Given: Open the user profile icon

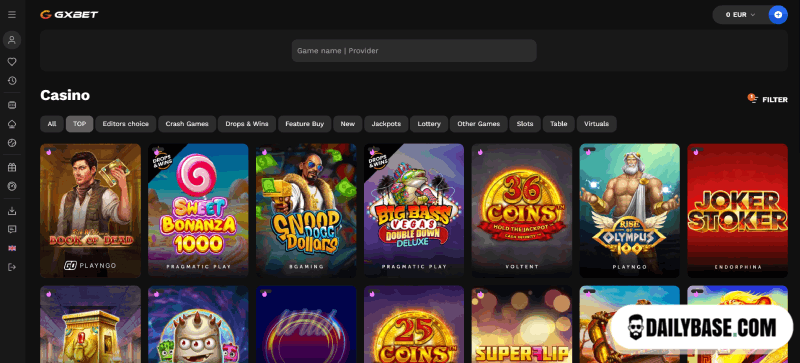Looking at the screenshot, I should click(12, 40).
